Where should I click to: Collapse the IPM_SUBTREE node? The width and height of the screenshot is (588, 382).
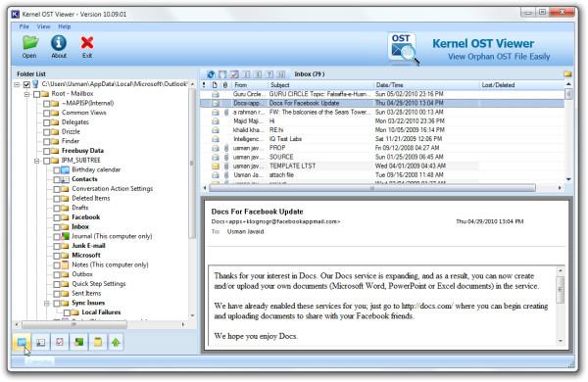point(37,161)
